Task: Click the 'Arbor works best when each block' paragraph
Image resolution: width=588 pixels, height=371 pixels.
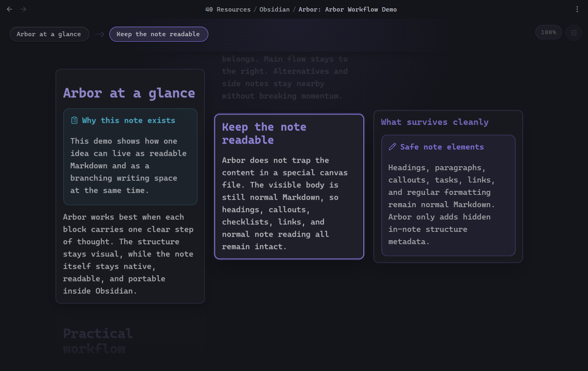Action: click(128, 254)
